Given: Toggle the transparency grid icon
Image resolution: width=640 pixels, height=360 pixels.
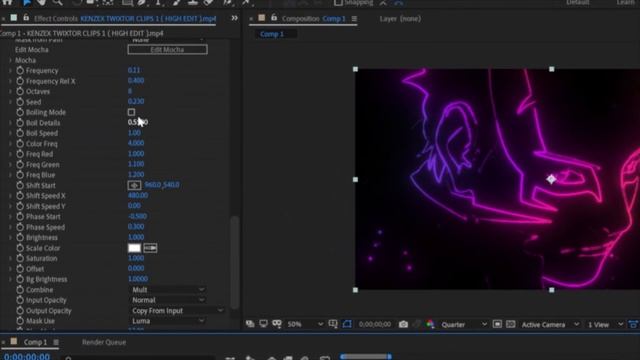Looking at the screenshot, I should (x=511, y=324).
